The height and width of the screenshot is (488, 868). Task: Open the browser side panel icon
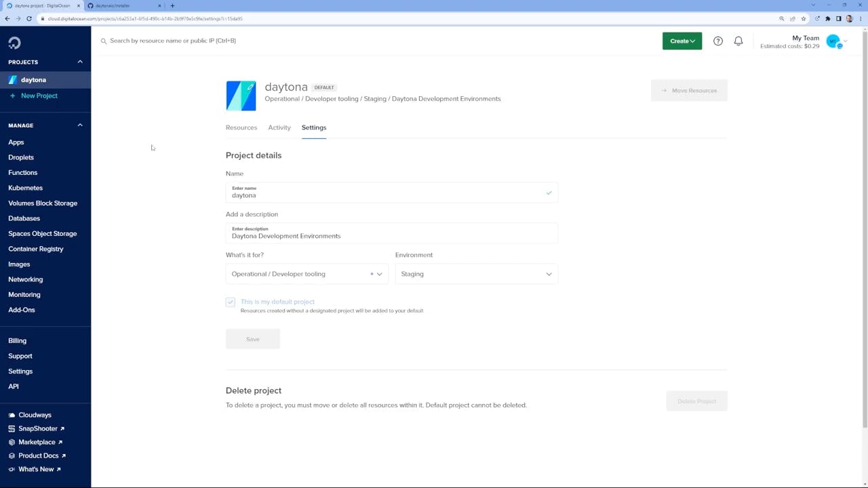click(x=838, y=19)
